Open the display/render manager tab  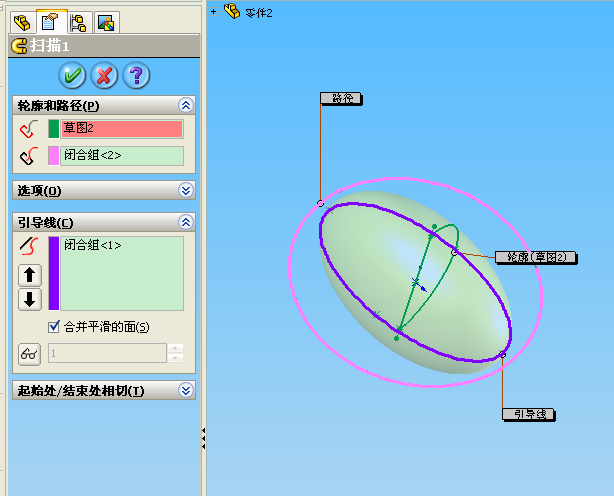pos(106,23)
